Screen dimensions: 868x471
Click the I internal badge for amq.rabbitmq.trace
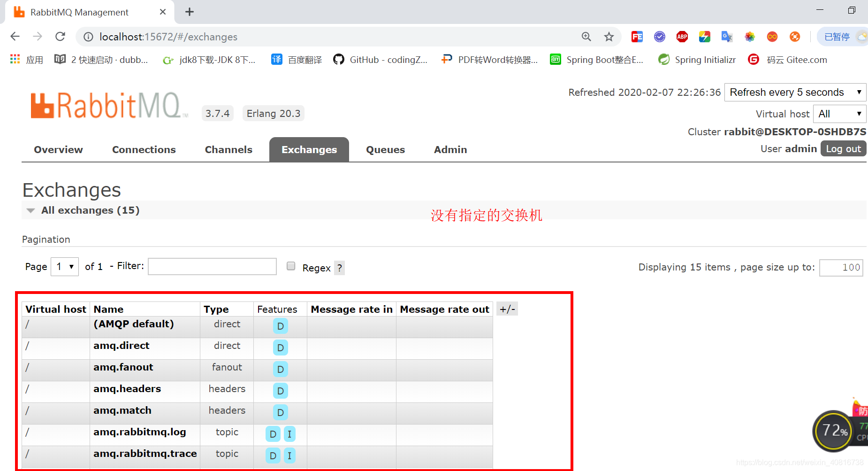(x=289, y=456)
